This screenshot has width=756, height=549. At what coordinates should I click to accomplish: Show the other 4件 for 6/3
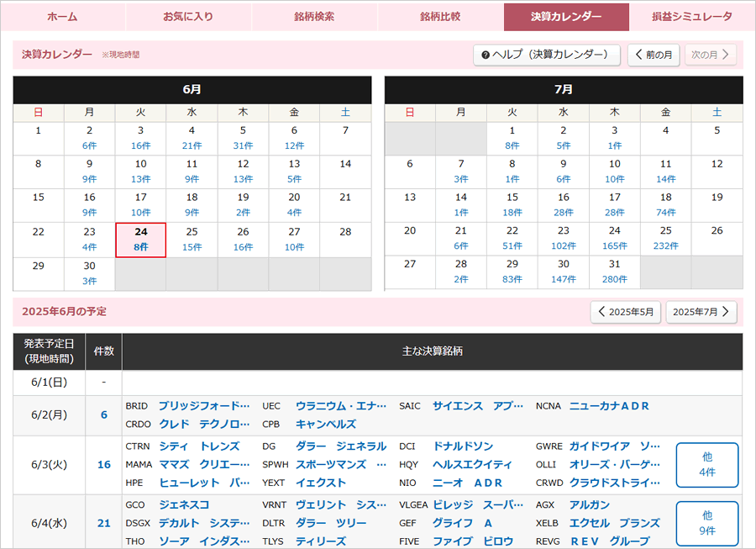coord(707,465)
